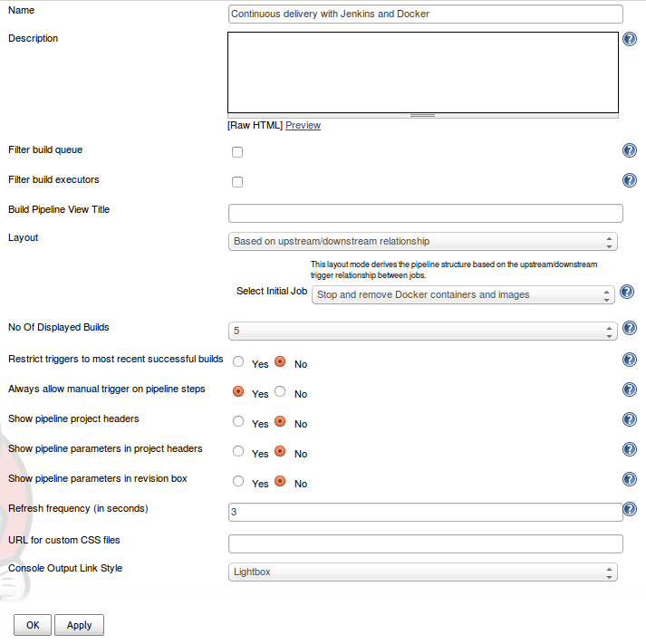Focus the URL for custom CSS files field
This screenshot has width=646, height=644.
426,544
